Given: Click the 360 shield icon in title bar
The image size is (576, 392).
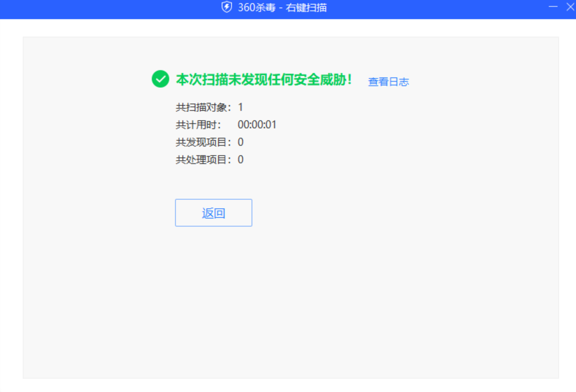Looking at the screenshot, I should pos(227,7).
